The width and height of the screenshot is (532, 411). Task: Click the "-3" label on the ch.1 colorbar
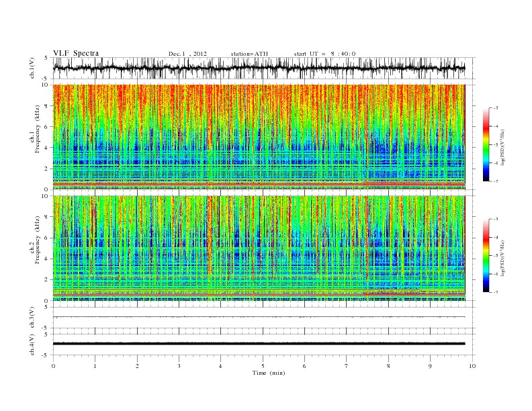496,108
